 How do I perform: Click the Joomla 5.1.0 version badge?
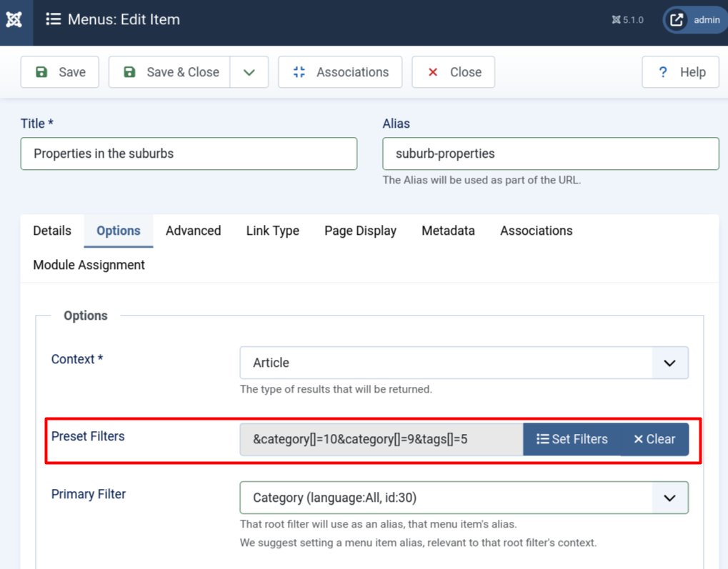[x=627, y=19]
